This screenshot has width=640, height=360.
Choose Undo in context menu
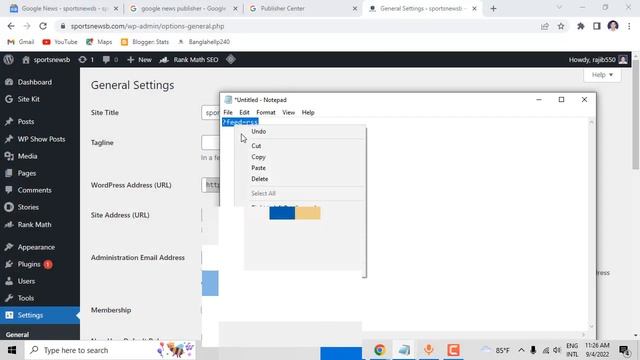[x=259, y=131]
